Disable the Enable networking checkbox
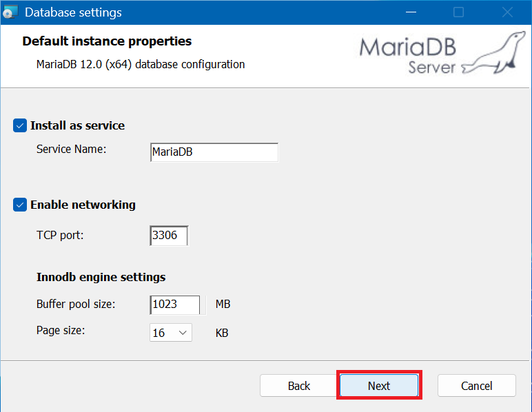Viewport: 532px width, 412px height. 20,205
